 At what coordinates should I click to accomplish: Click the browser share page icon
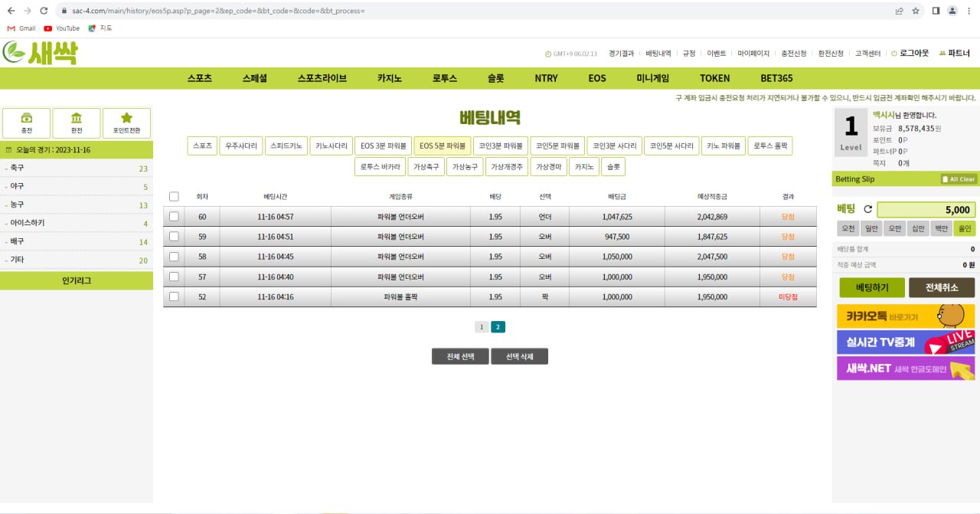[x=899, y=11]
